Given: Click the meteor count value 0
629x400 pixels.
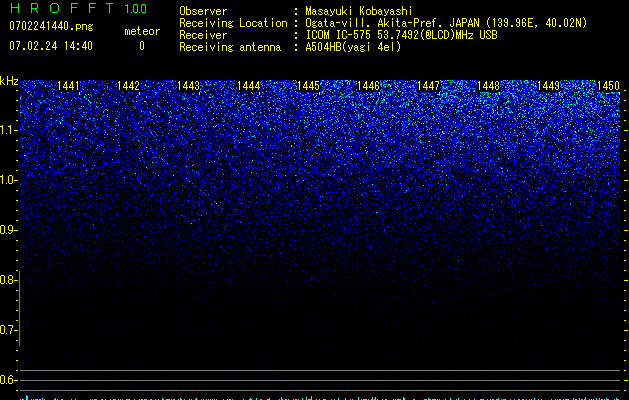Looking at the screenshot, I should [142, 46].
